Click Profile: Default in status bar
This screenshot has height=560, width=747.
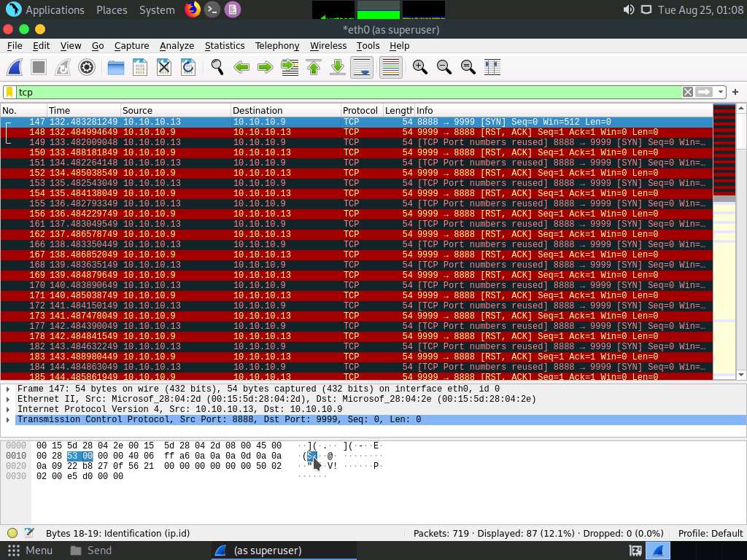click(711, 533)
